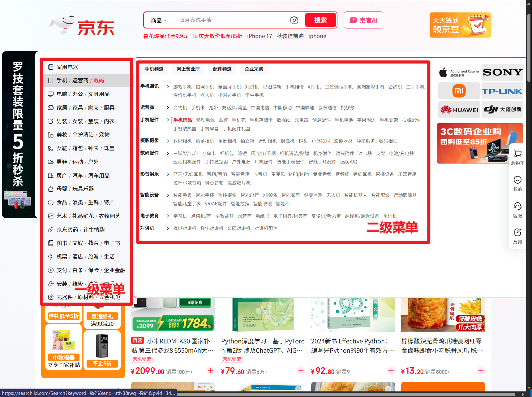
Task: Open the 游戏手机 link
Action: coord(182,87)
